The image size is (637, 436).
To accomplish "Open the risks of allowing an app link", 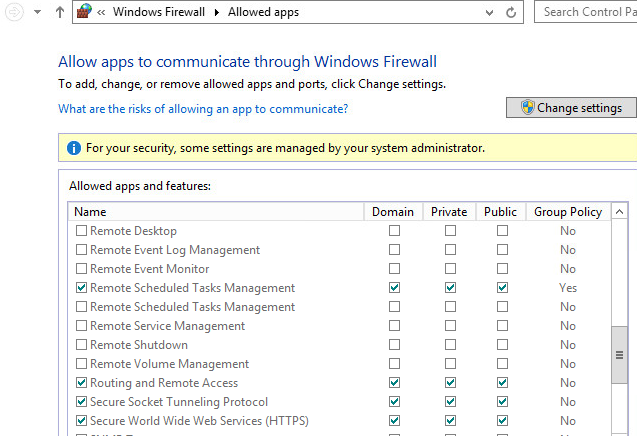I will (x=203, y=109).
